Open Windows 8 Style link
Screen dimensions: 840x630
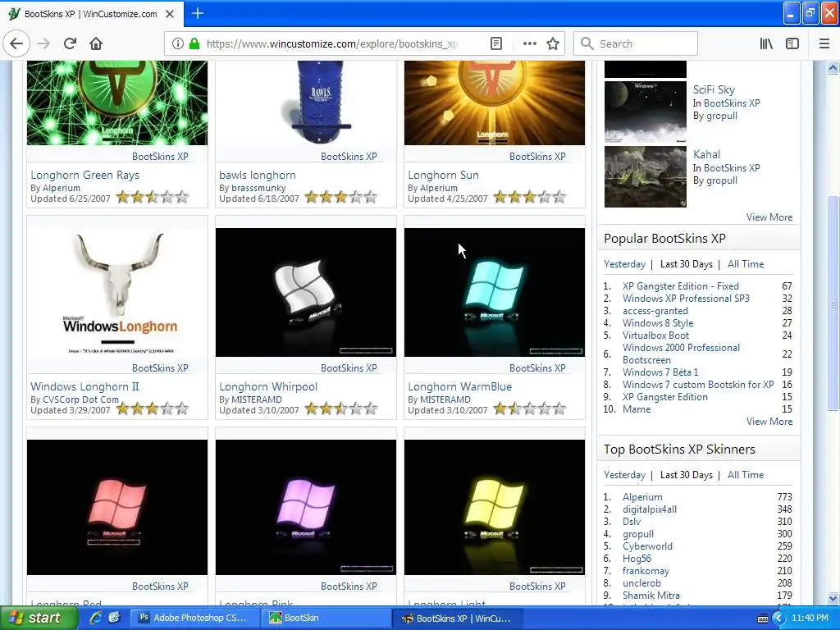click(x=658, y=323)
